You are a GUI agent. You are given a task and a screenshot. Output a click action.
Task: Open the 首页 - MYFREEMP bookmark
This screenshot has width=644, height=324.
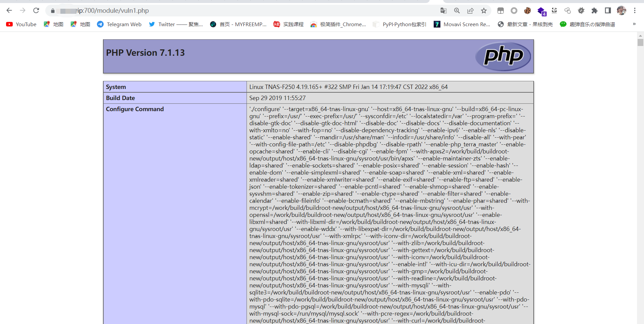click(x=238, y=24)
